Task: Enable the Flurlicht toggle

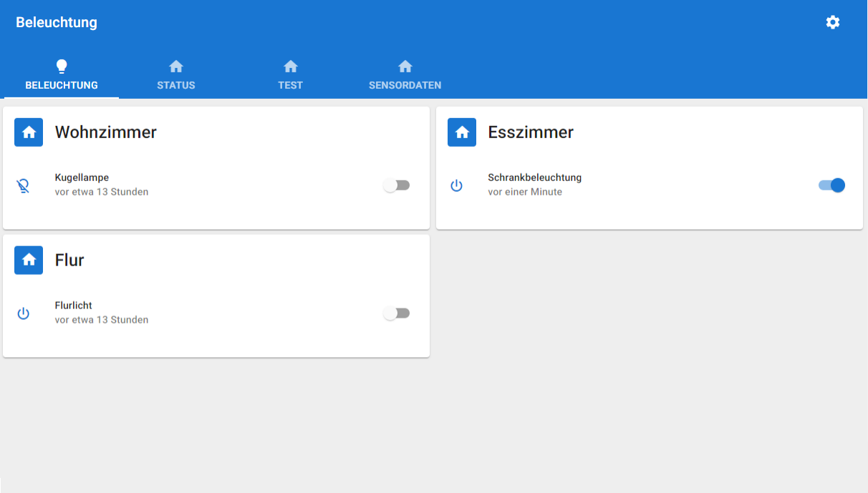Action: pyautogui.click(x=397, y=313)
